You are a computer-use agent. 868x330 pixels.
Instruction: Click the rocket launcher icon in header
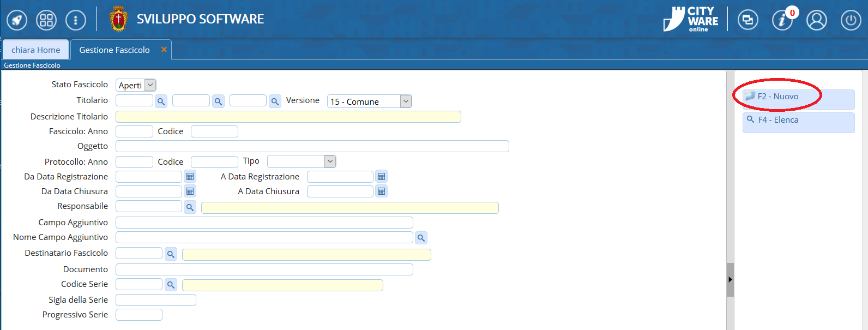pos(17,21)
